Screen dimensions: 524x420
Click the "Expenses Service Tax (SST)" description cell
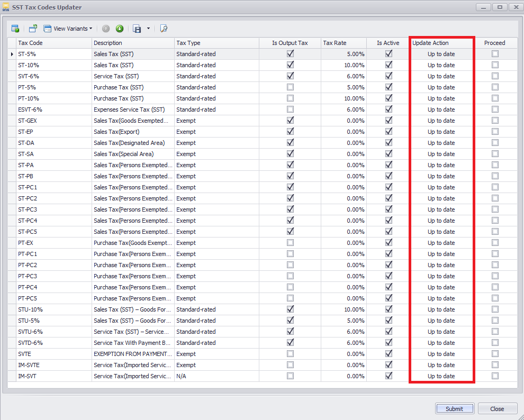tap(133, 109)
